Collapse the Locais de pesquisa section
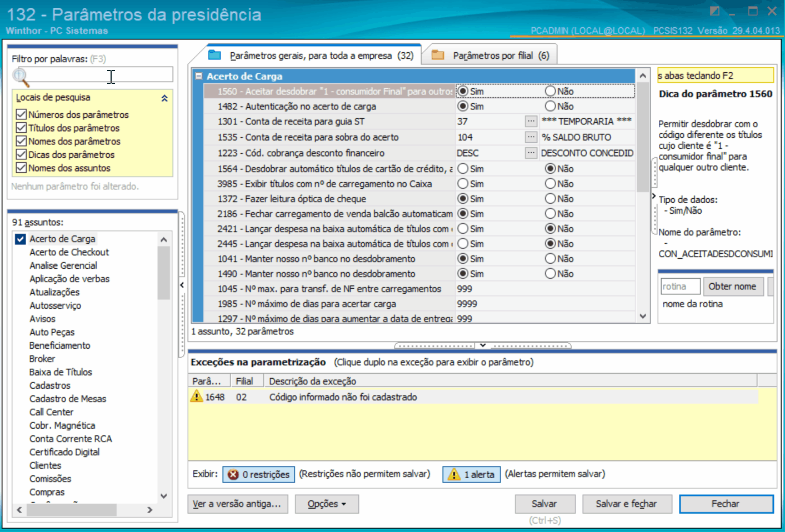Viewport: 785px width, 532px height. pyautogui.click(x=164, y=98)
